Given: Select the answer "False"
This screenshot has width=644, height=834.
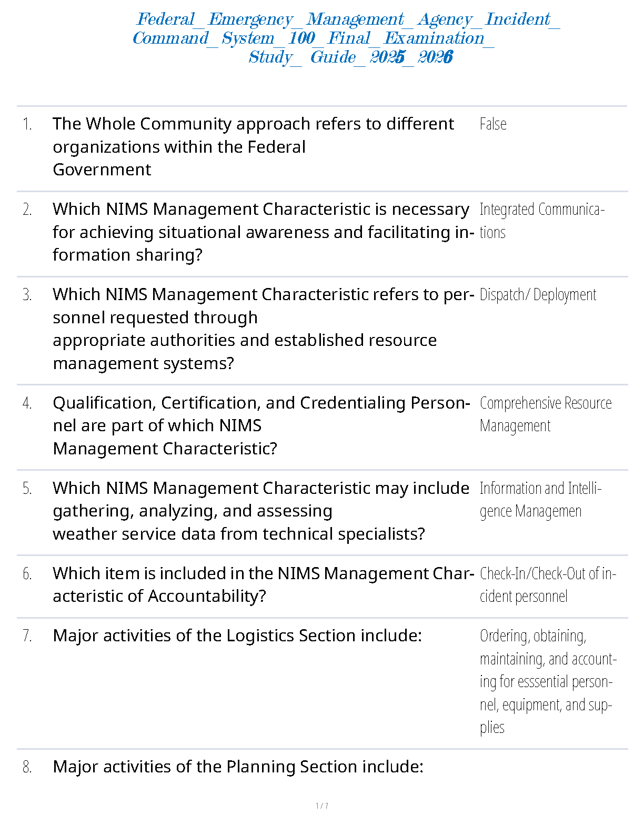Looking at the screenshot, I should (x=493, y=124).
